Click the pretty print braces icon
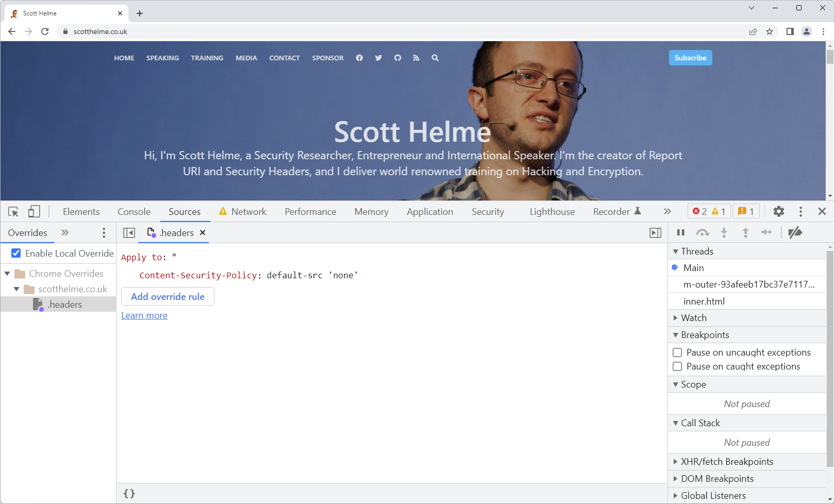This screenshot has height=504, width=835. [129, 494]
